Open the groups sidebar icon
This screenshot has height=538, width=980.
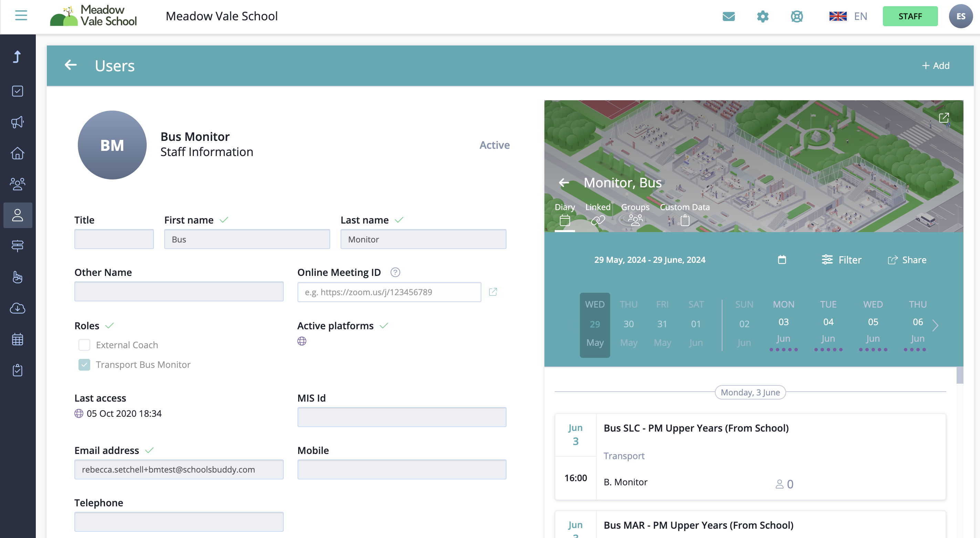coord(18,184)
